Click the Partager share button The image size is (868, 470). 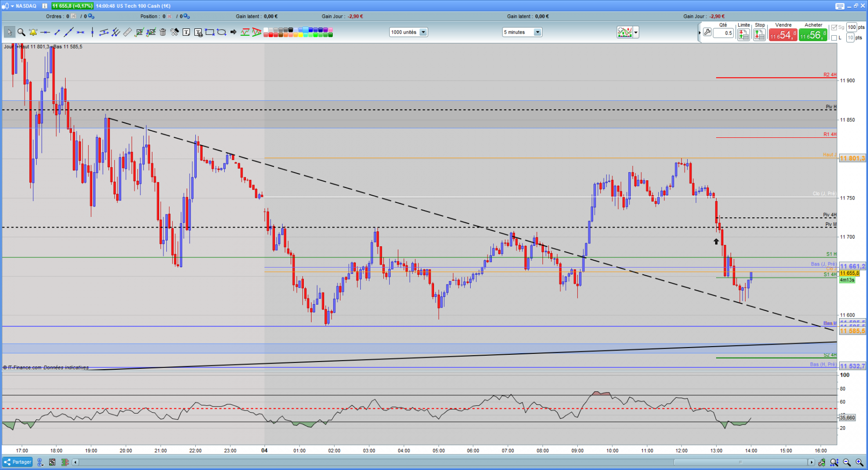coord(17,462)
